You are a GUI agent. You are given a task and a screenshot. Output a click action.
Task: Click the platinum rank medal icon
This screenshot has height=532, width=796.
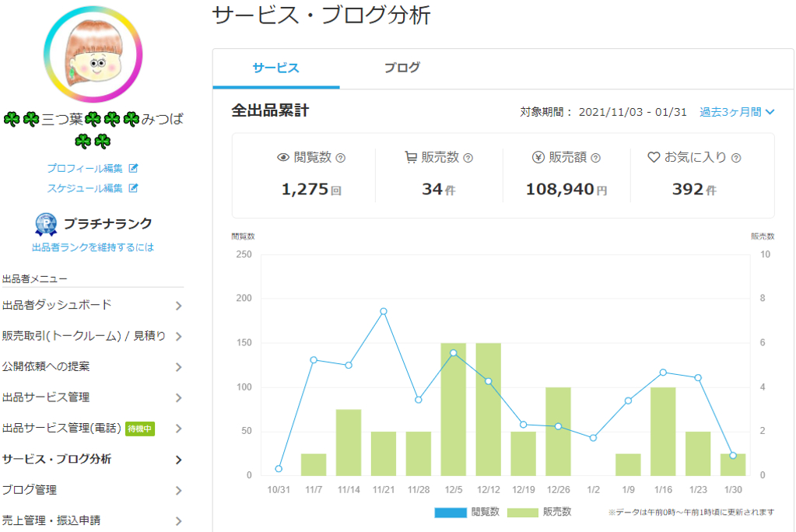coord(45,224)
